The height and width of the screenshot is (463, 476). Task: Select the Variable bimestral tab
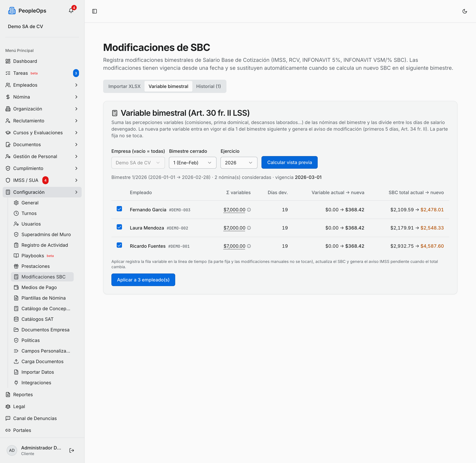click(168, 86)
